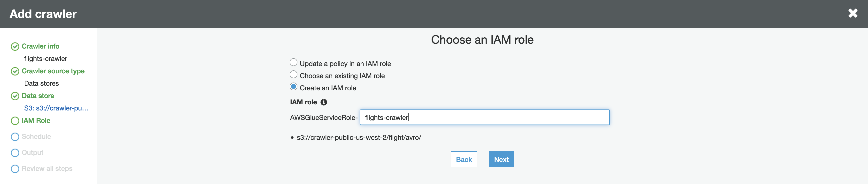The height and width of the screenshot is (184, 868).
Task: Open the Crawler source type step
Action: 53,71
